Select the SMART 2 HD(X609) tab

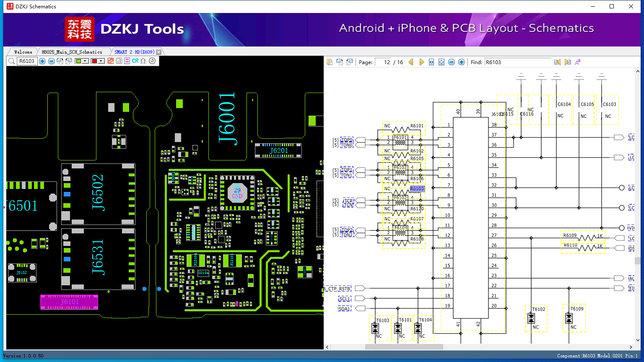point(134,52)
